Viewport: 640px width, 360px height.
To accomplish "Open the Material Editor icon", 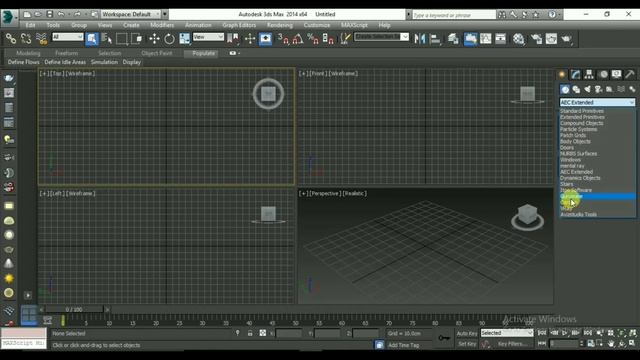I will pos(519,39).
